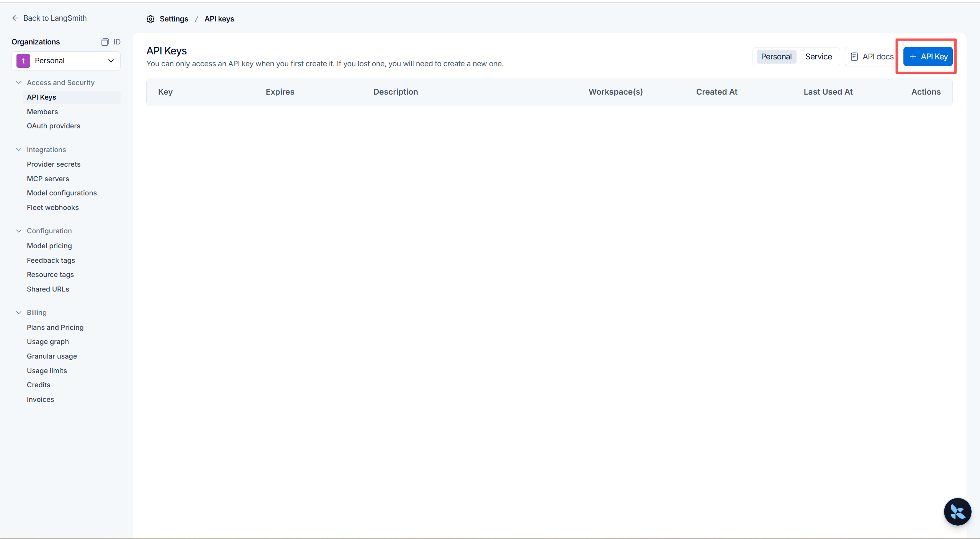Open the API docs document icon
The height and width of the screenshot is (539, 980).
(x=854, y=57)
